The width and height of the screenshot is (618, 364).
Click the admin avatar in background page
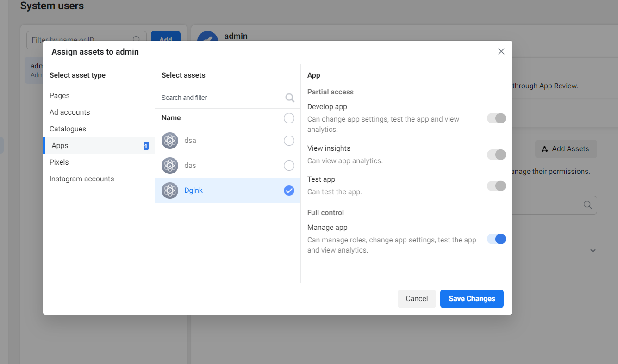(x=207, y=36)
